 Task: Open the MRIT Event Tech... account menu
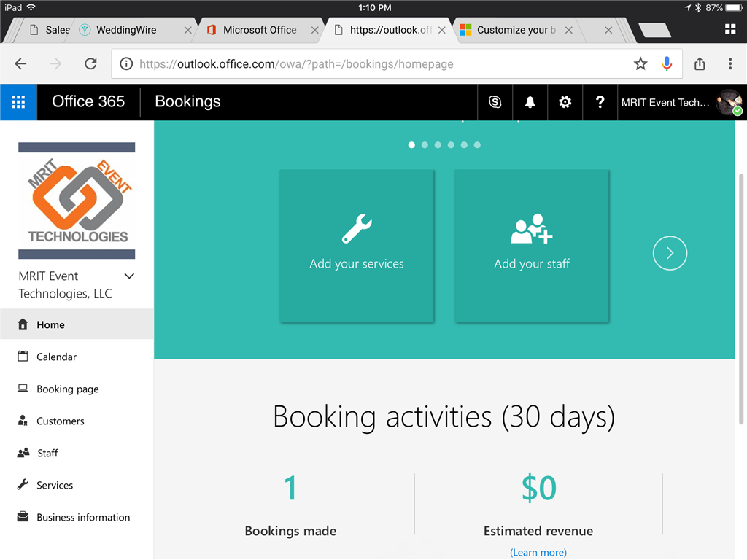[x=665, y=102]
